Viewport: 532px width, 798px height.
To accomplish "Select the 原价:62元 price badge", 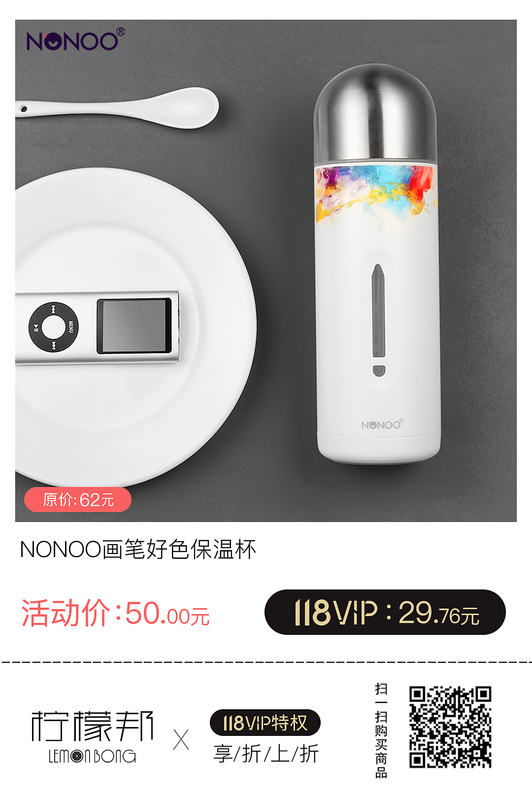I will (78, 500).
